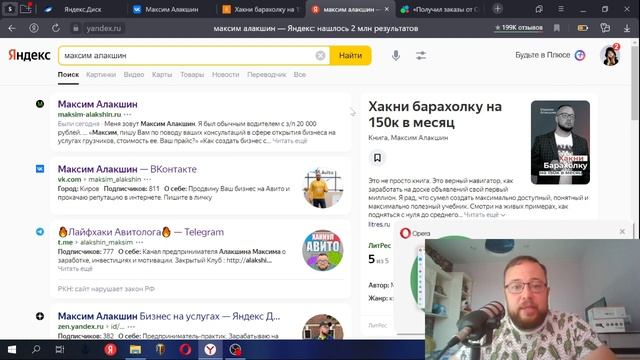The width and height of the screenshot is (640, 360).
Task: Open options dots next to maksim-alakshin.ru
Action: point(127,114)
